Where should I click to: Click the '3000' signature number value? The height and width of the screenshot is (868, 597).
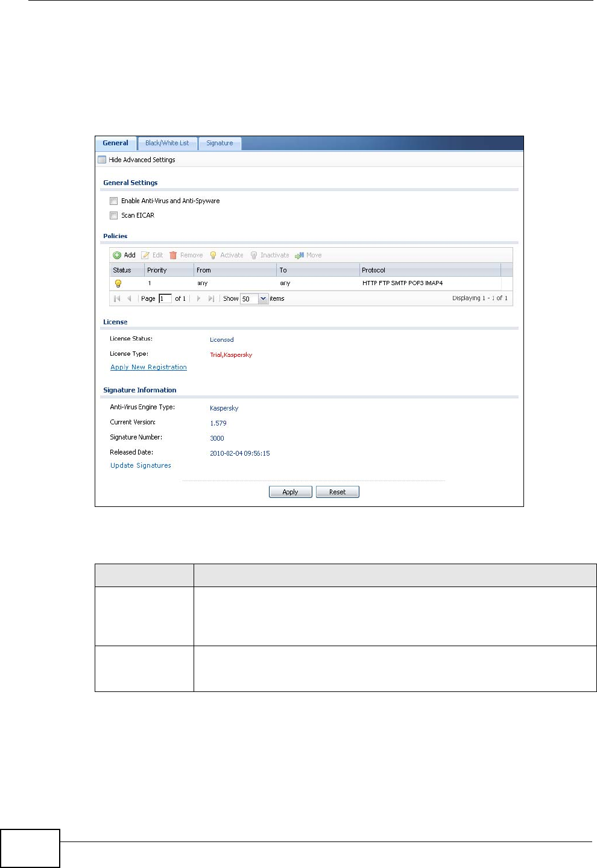tap(217, 438)
